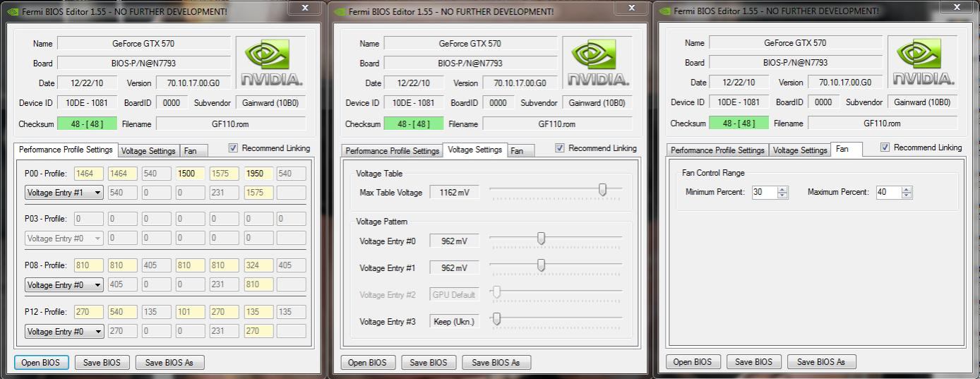Click the Max Table Voltage slider handle
This screenshot has width=980, height=379.
(602, 189)
